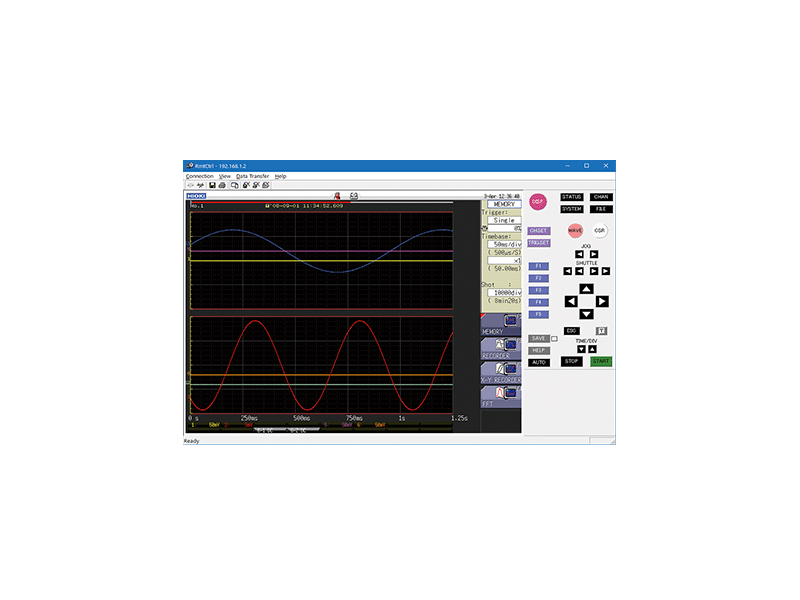
Task: Select the RECORDER function icon
Action: 501,349
